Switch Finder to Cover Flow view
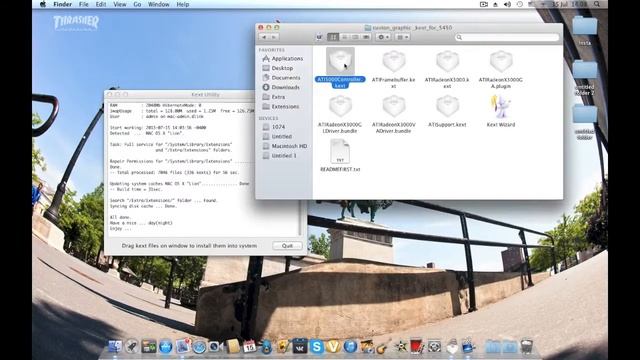 tap(366, 37)
